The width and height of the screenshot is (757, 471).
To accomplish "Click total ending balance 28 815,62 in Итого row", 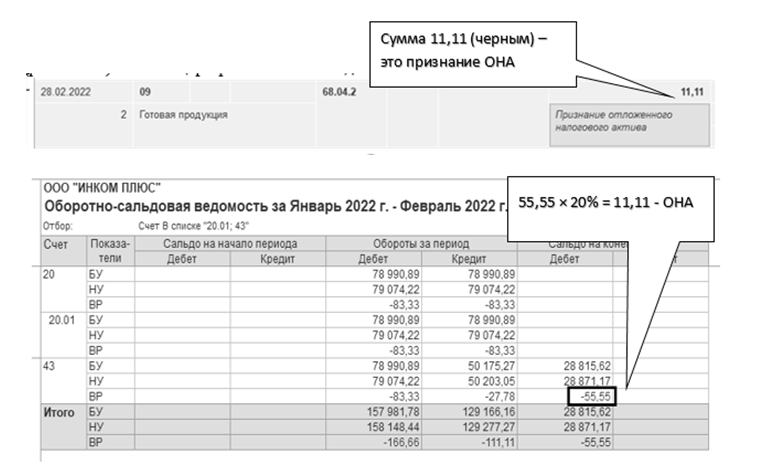I will tap(587, 412).
